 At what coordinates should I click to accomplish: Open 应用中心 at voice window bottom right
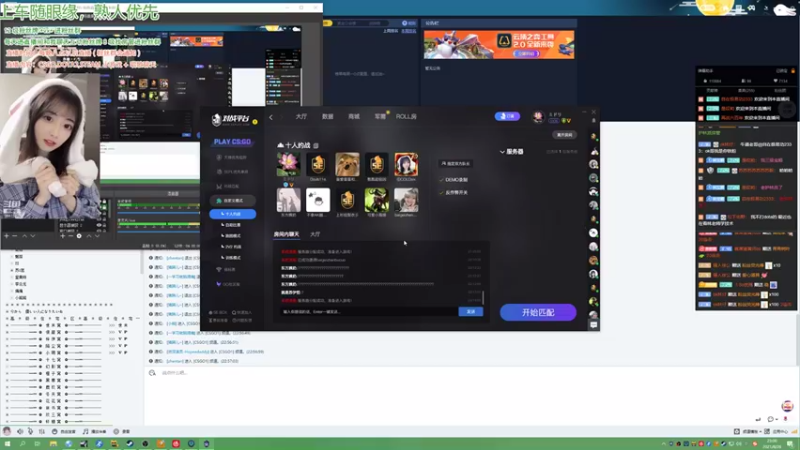(x=777, y=431)
